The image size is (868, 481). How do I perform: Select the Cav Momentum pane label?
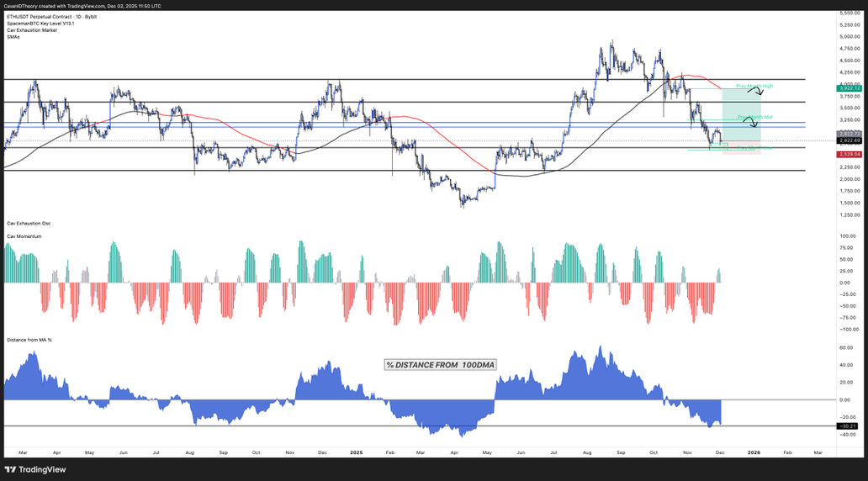pyautogui.click(x=25, y=236)
